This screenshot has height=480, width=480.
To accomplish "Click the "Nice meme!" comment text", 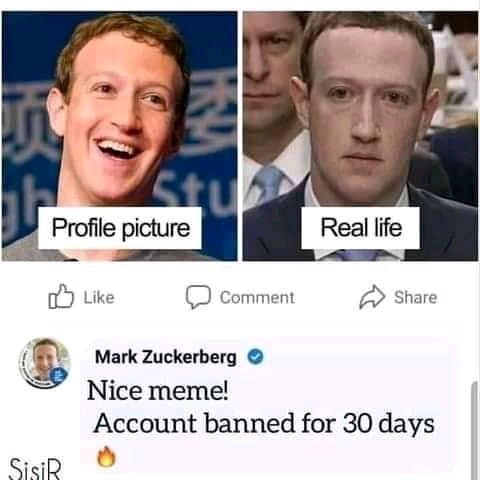I will [x=158, y=391].
